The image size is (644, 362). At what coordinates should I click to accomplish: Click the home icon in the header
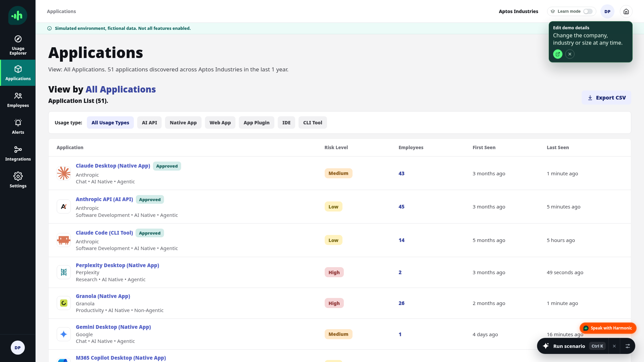coord(626,11)
